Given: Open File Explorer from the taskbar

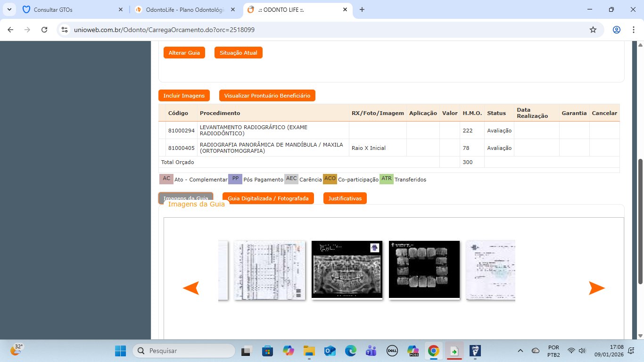Looking at the screenshot, I should 309,351.
